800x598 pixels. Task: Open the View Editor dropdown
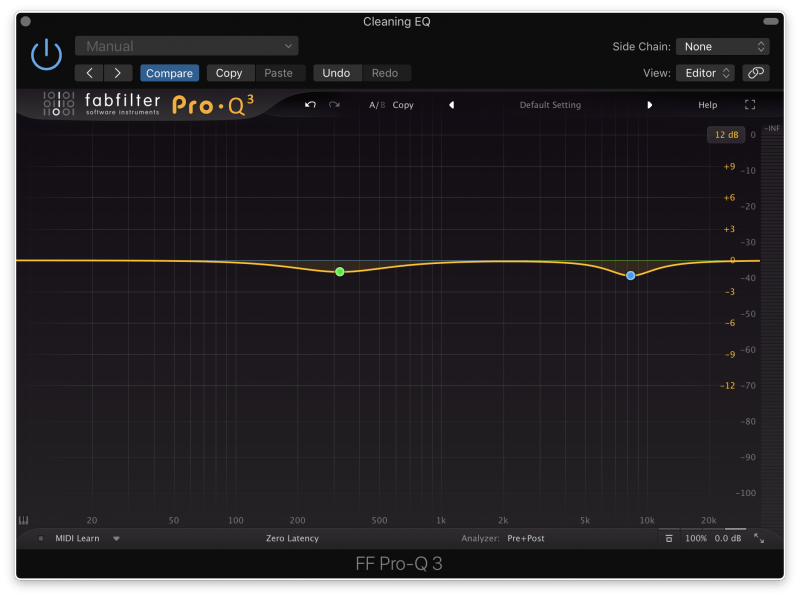(705, 73)
